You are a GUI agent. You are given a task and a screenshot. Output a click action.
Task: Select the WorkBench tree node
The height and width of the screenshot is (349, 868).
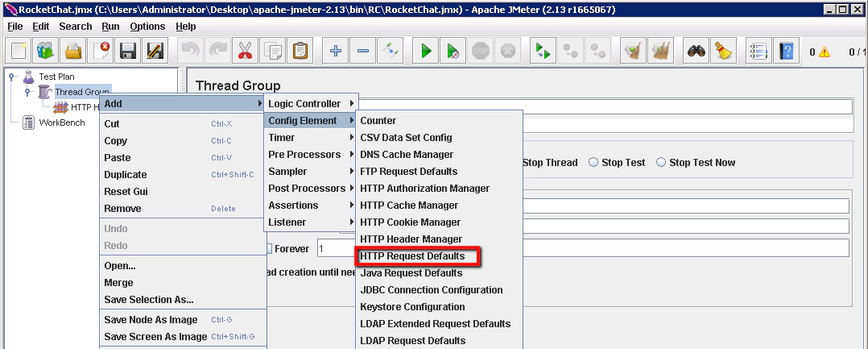pos(61,123)
